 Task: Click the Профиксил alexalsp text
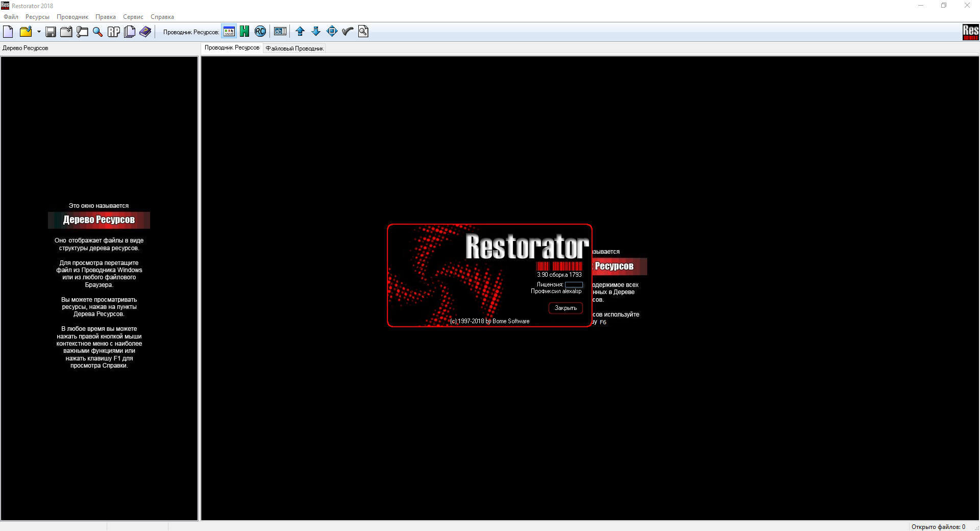pyautogui.click(x=556, y=291)
